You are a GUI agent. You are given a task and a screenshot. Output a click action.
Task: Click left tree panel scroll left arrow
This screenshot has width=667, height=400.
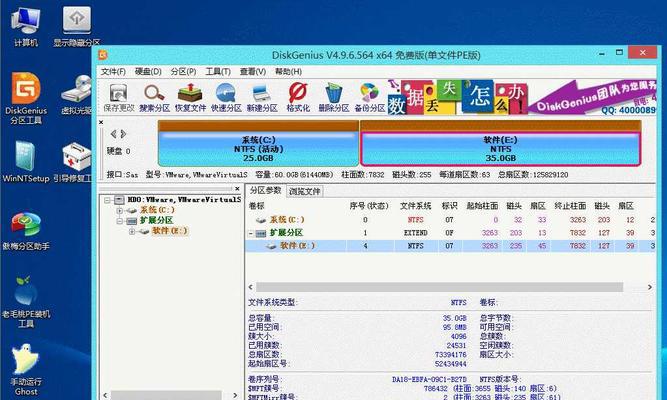point(105,395)
